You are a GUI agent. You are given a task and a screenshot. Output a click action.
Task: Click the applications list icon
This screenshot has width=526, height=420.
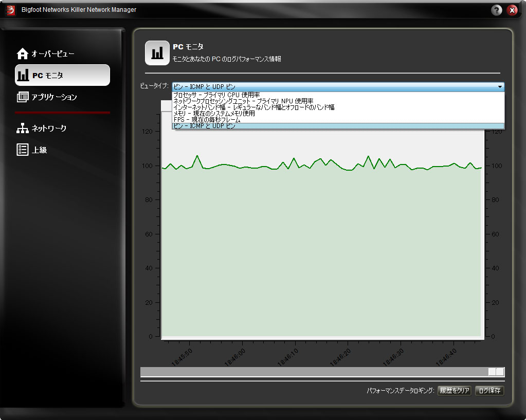pos(23,97)
